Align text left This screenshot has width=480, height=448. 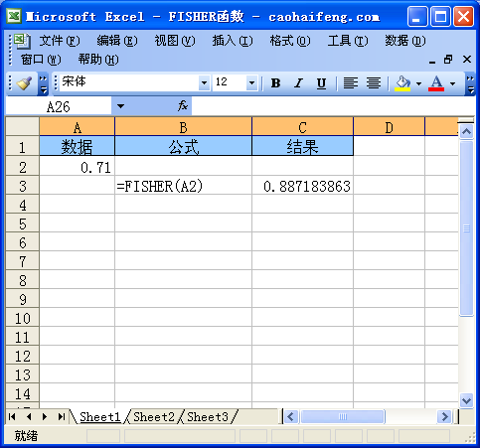tap(351, 82)
